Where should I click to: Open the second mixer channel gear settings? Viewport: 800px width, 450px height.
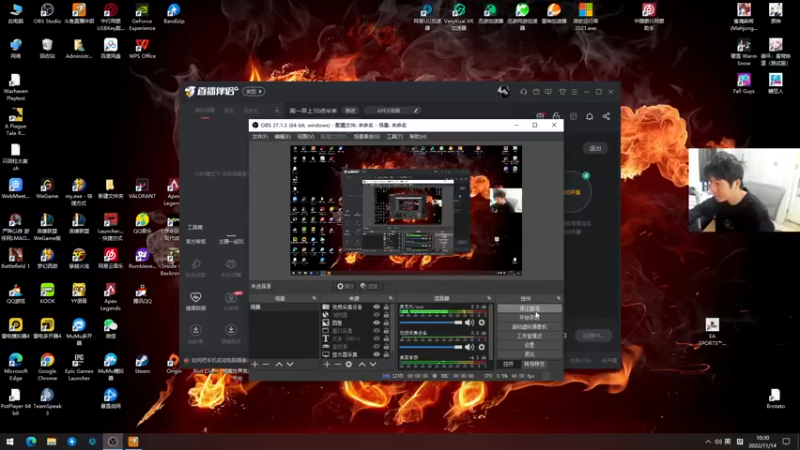pos(482,347)
